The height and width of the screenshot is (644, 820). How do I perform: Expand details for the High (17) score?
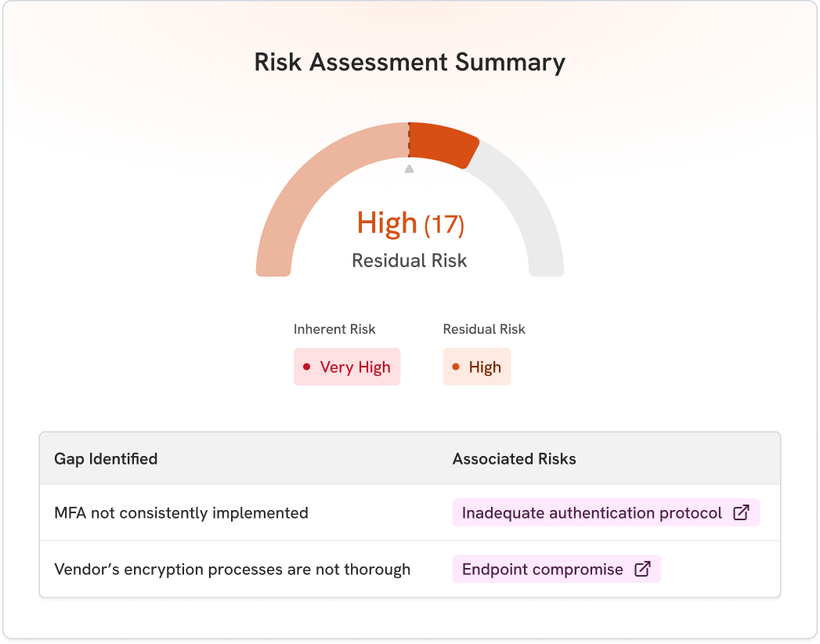pyautogui.click(x=410, y=223)
